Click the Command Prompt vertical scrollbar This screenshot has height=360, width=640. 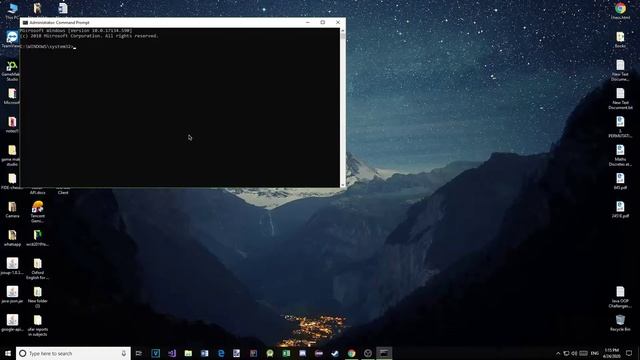pyautogui.click(x=342, y=107)
